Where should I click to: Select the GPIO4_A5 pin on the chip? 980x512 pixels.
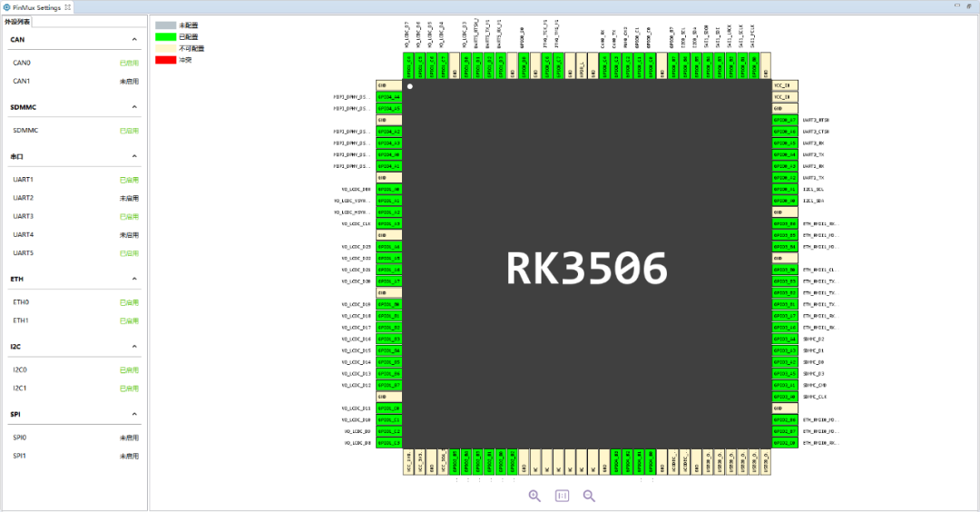click(x=388, y=109)
